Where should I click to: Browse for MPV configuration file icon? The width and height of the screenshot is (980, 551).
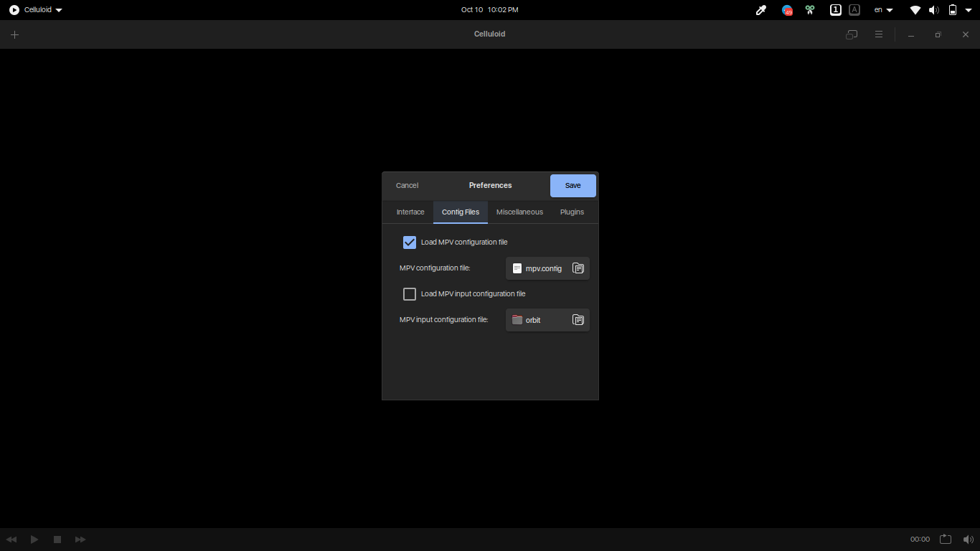pyautogui.click(x=578, y=268)
